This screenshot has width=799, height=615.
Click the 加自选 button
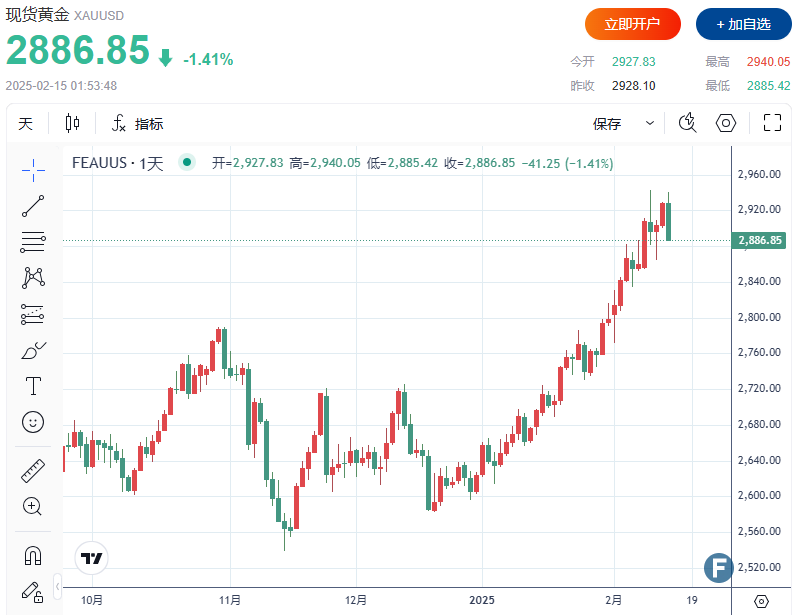[743, 24]
